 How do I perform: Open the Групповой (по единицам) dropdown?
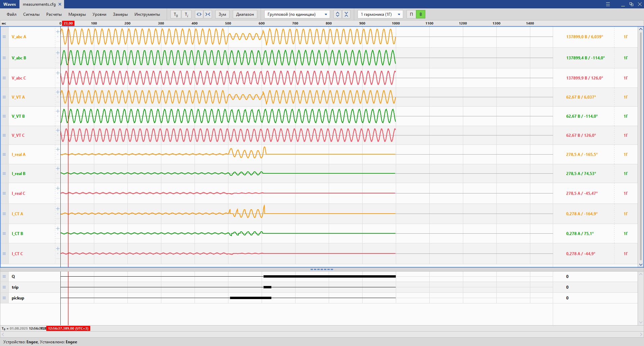[297, 14]
